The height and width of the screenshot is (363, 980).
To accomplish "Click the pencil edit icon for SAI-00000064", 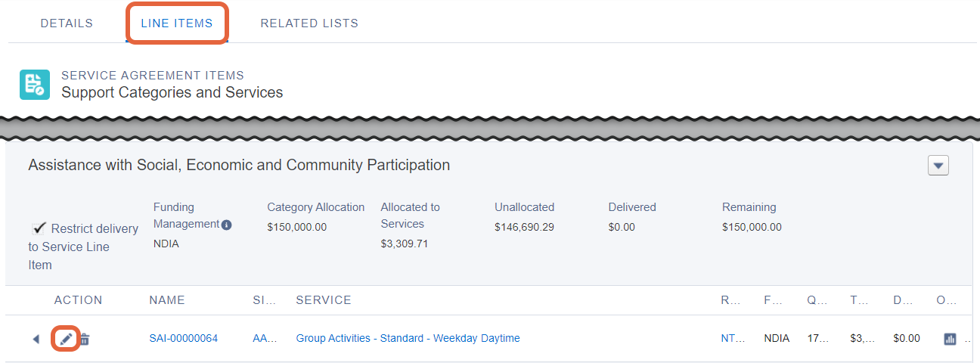I will click(x=66, y=339).
